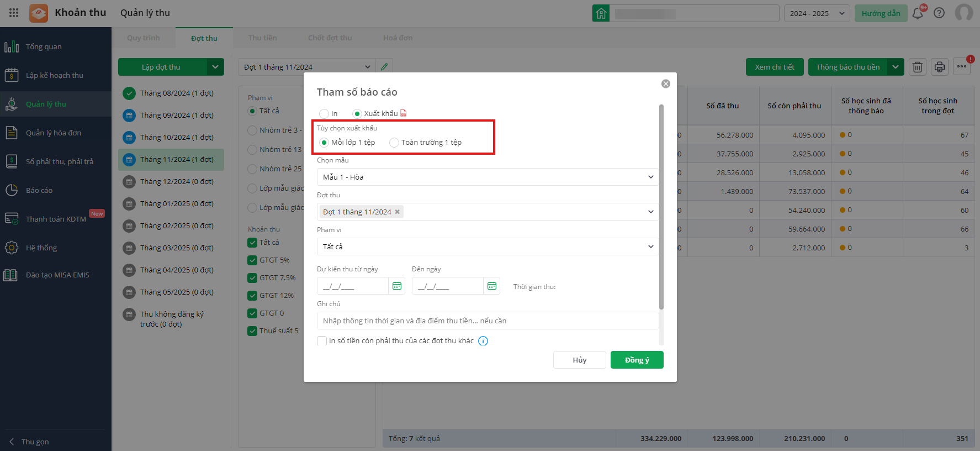Select the In radio option
Viewport: 980px width, 451px height.
324,114
